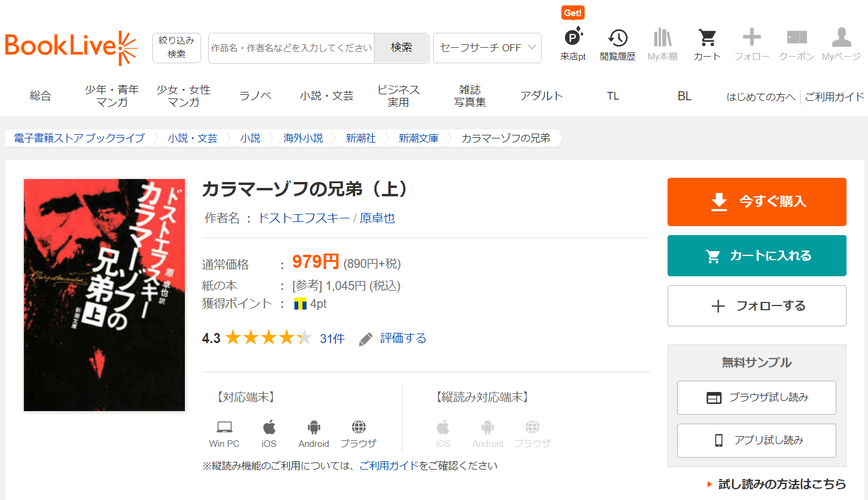Viewport: 868px width, 500px height.
Task: Click the pencil 評価する rating link
Action: click(393, 339)
